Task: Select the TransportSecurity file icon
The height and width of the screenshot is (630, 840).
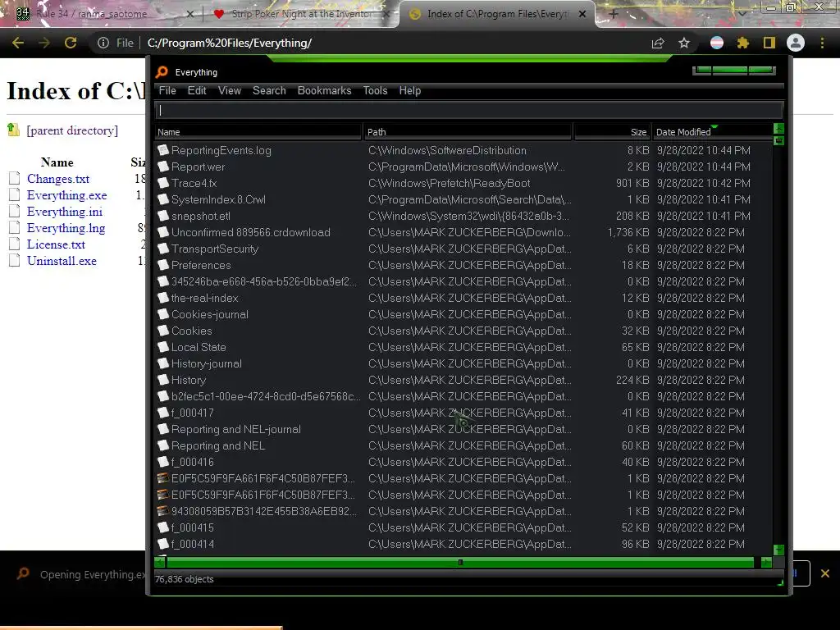Action: click(163, 249)
